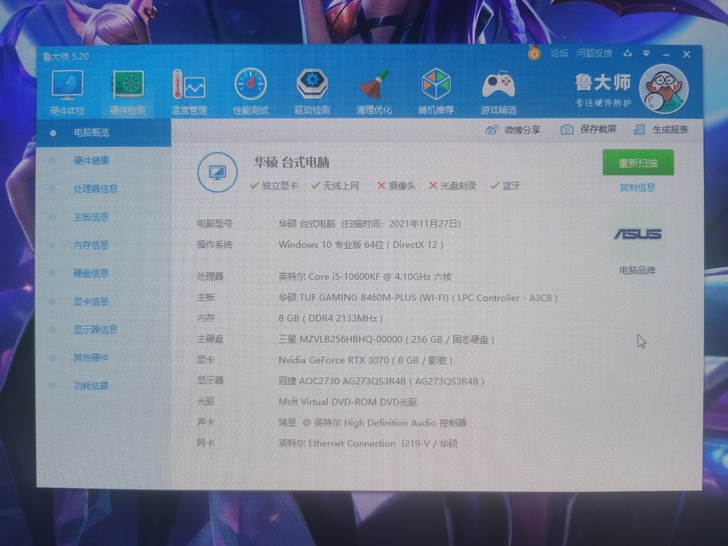Click the 8 GB DDR4 2133MHz value

point(331,318)
